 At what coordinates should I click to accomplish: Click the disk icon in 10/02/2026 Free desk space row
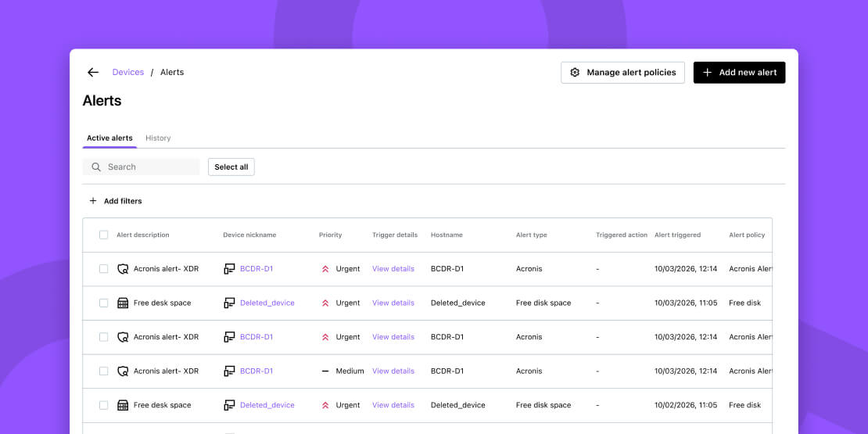coord(123,405)
